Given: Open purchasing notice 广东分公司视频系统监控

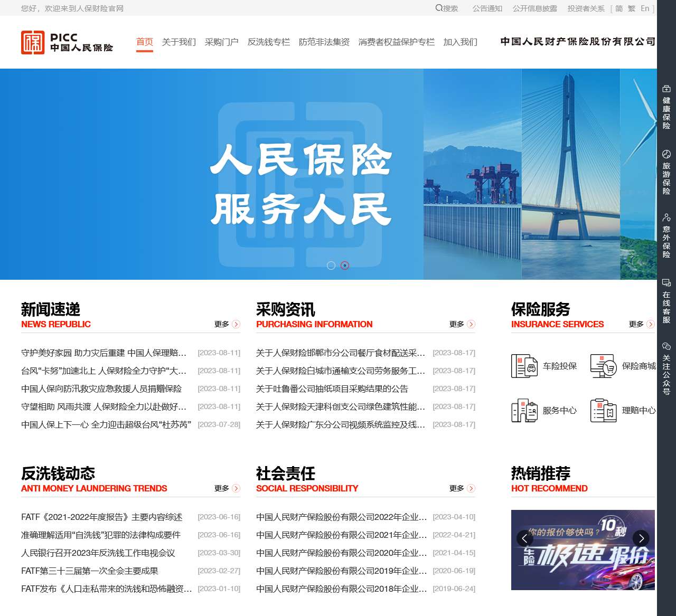Looking at the screenshot, I should pyautogui.click(x=341, y=424).
